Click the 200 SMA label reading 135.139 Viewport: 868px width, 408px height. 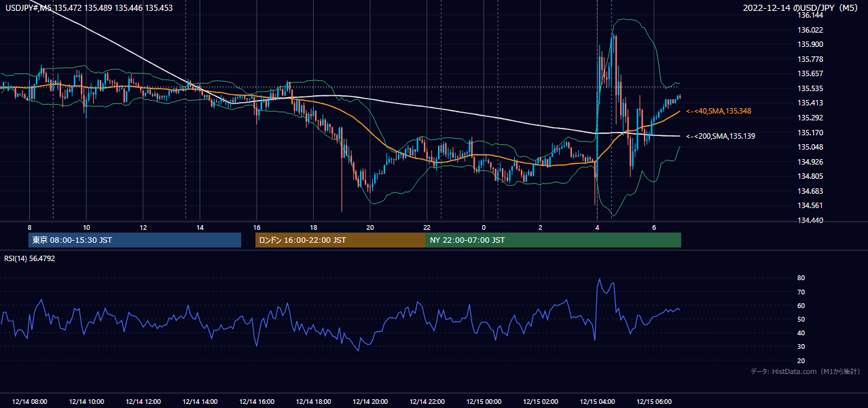click(x=721, y=136)
